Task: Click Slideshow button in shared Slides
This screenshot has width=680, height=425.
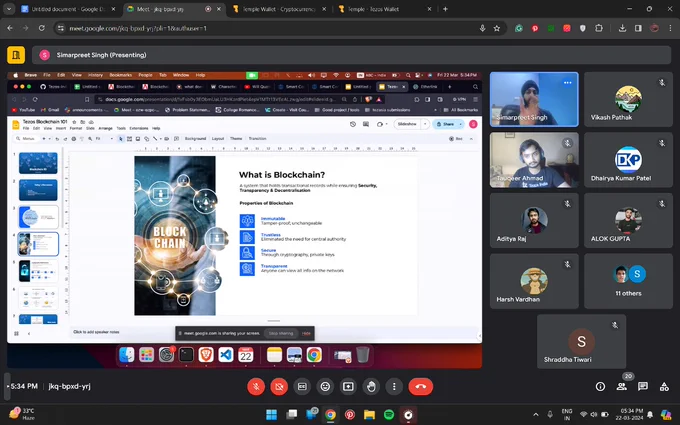Action: (407, 124)
